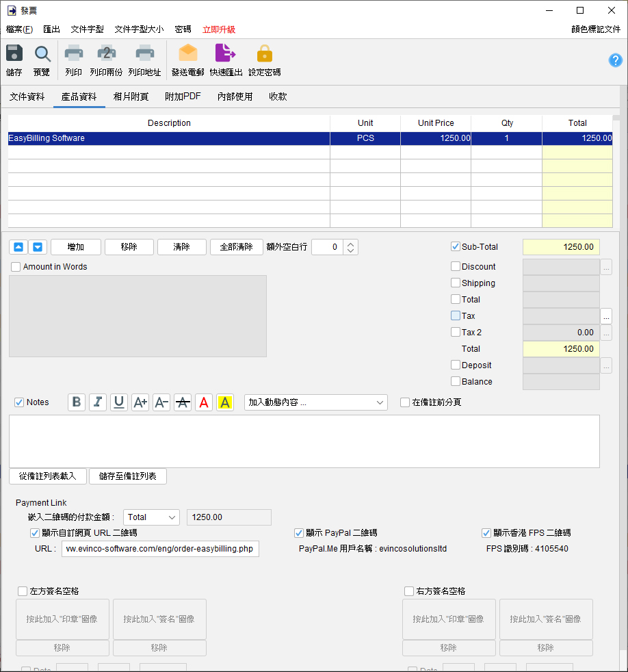Save to notes list (儲存至備註列表)
The width and height of the screenshot is (628, 672).
pos(128,476)
